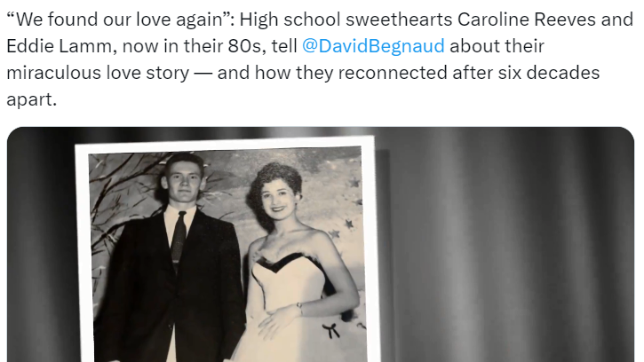The height and width of the screenshot is (362, 644).
Task: Click the gray curtain area of the video
Action: tap(509, 247)
